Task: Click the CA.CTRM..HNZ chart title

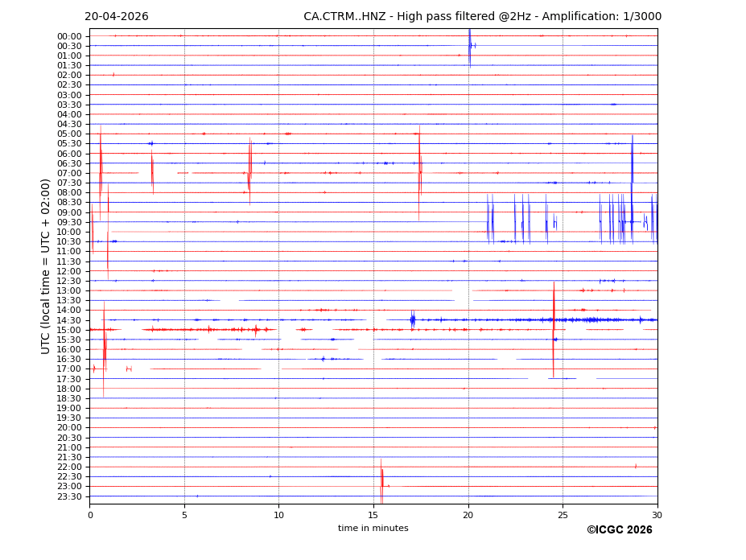Action: coord(482,17)
